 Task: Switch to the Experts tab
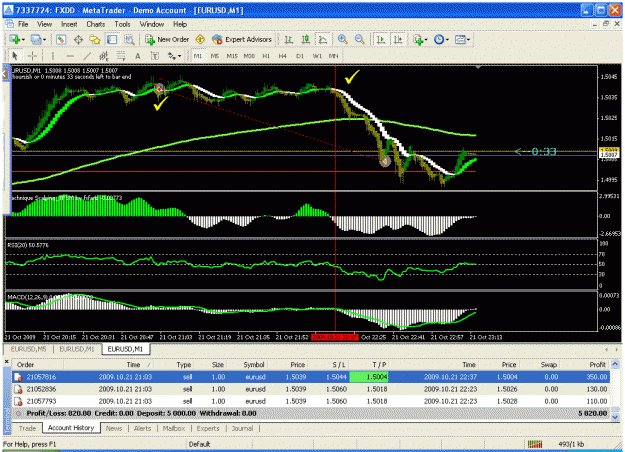pos(208,428)
